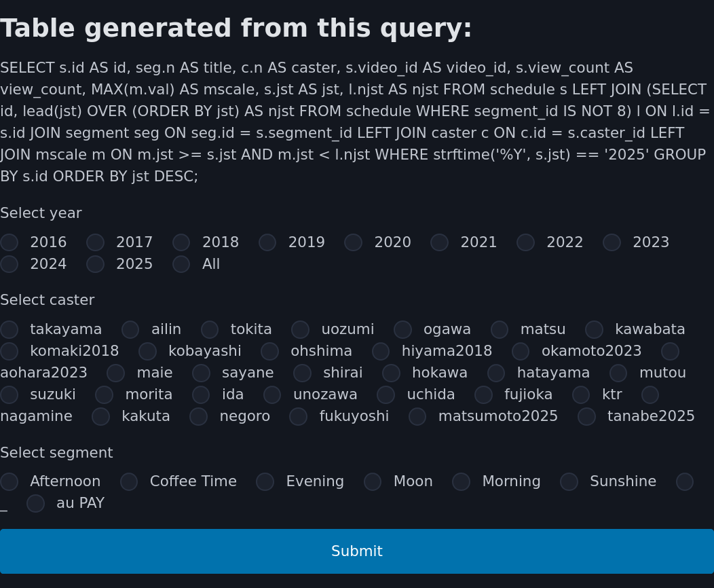Select caster mutou
The image size is (714, 588).
tap(618, 373)
